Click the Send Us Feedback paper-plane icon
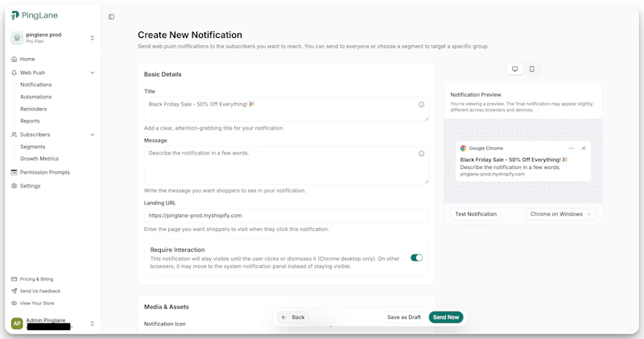The image size is (644, 339). tap(14, 291)
